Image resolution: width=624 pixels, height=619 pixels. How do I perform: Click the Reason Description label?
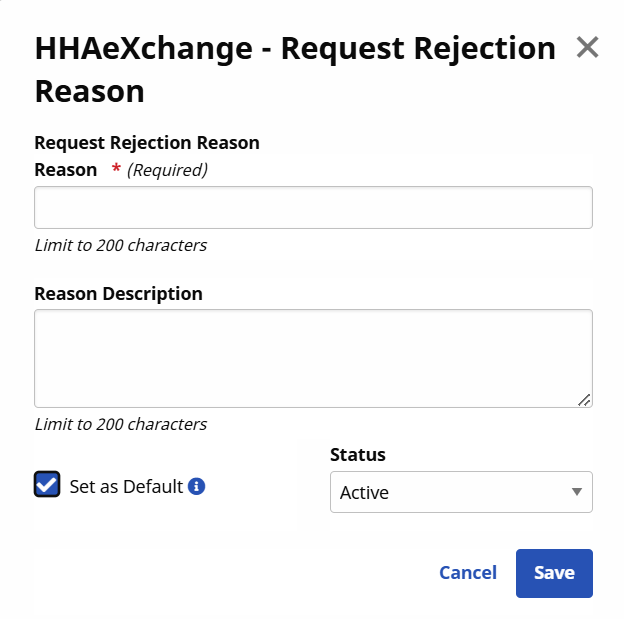118,293
